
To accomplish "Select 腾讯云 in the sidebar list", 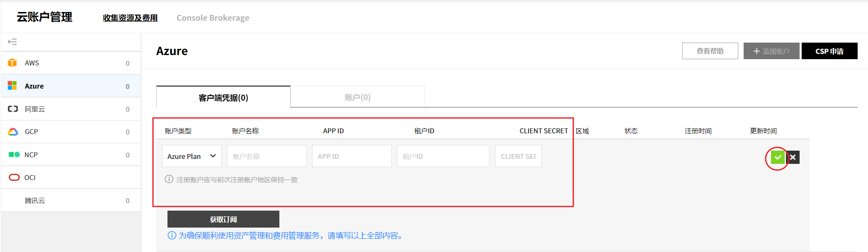I will (35, 201).
